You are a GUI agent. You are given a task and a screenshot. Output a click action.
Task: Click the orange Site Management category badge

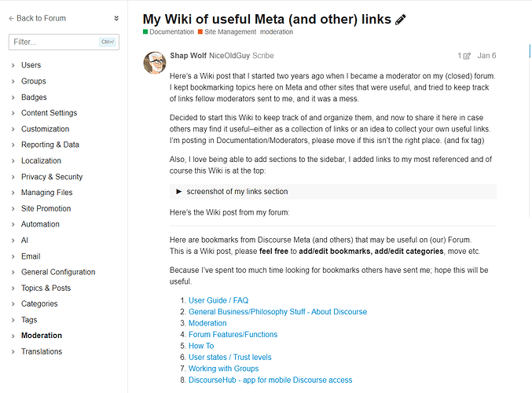point(227,32)
